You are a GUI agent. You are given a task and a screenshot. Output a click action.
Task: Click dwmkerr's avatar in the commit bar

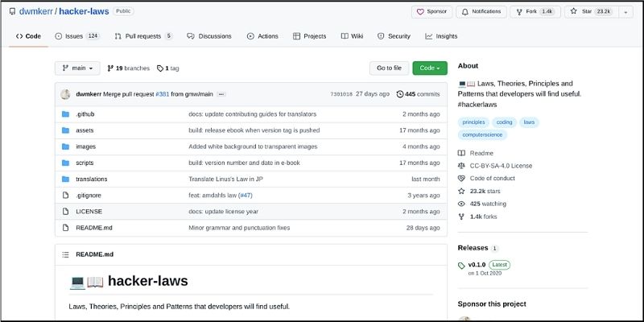(65, 94)
